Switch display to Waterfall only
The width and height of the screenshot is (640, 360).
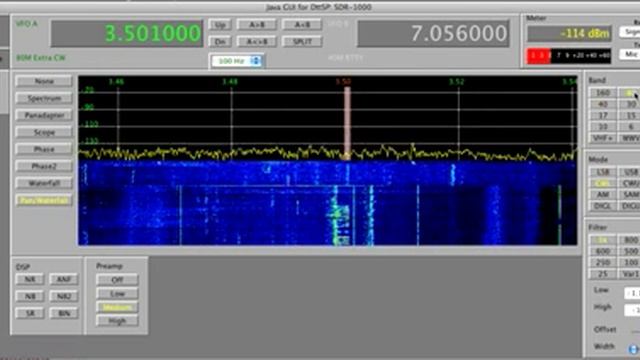(x=44, y=183)
